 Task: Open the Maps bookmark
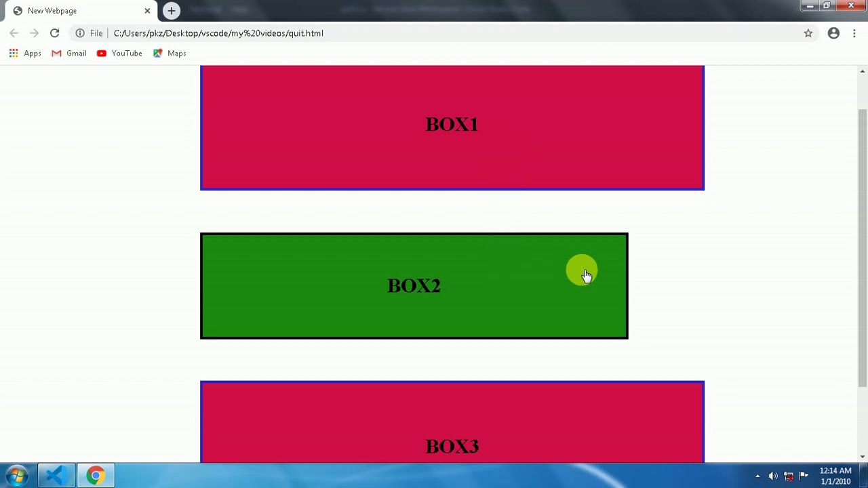click(170, 53)
